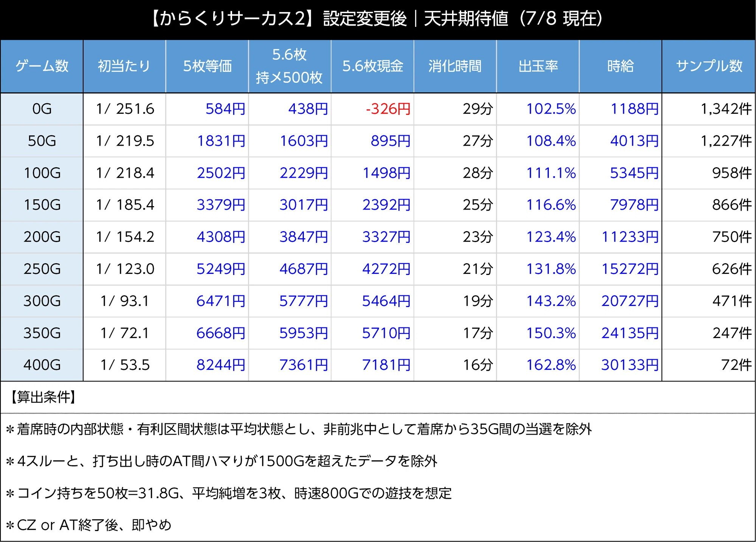Click the 1/ 123.0 cell
The height and width of the screenshot is (542, 756).
125,269
